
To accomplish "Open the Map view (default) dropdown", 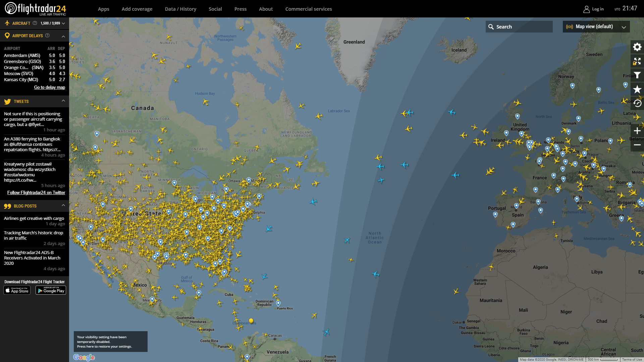I will click(596, 27).
